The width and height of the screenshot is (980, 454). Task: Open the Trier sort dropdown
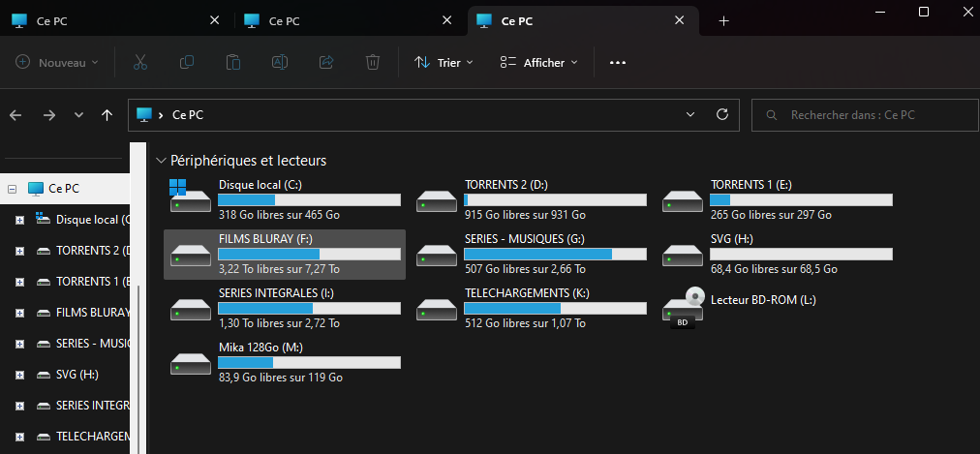(444, 63)
